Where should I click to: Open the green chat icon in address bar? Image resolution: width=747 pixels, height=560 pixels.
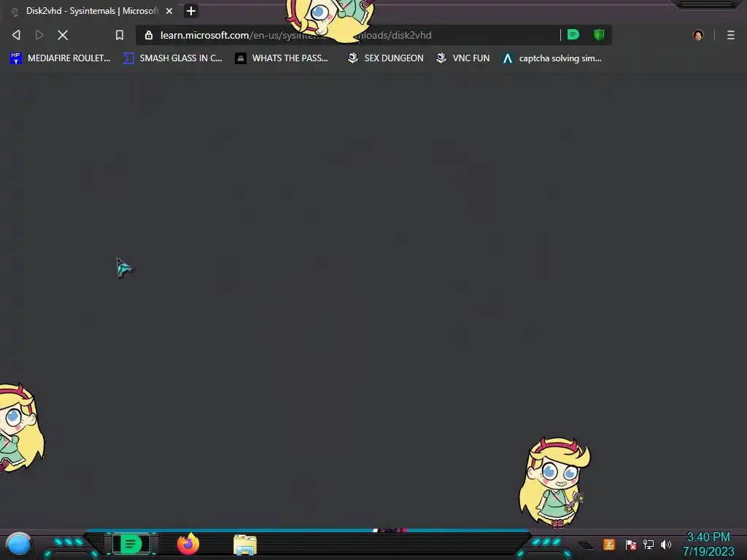[573, 34]
